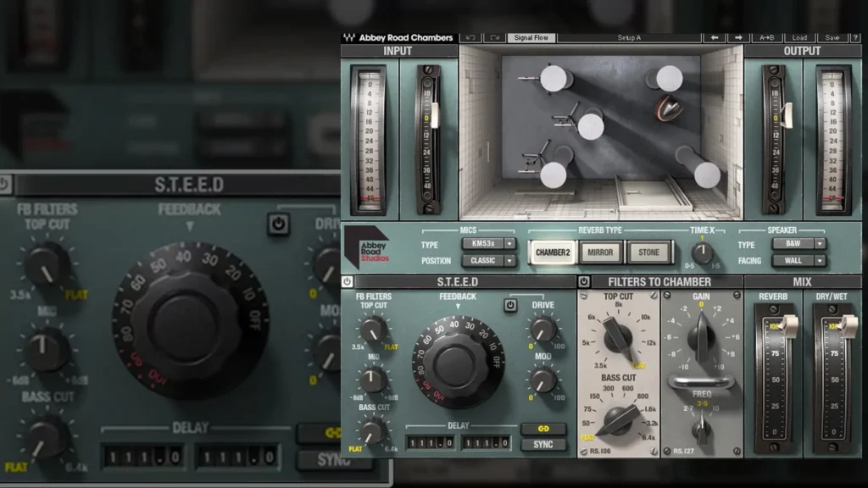The image size is (868, 488).
Task: Click the Gain knob in Filters To Chamber
Action: pos(701,336)
